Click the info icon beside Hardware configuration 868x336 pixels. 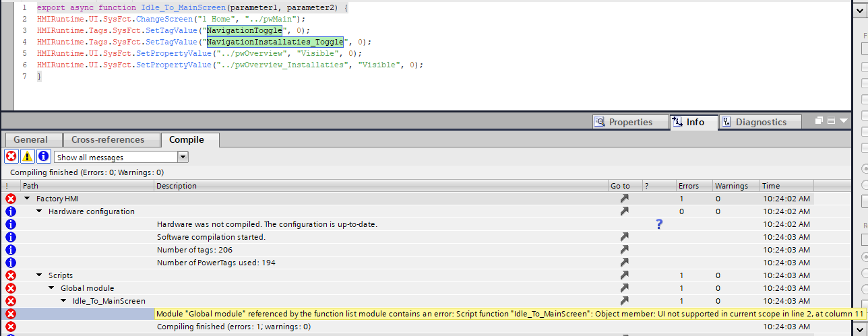coord(11,211)
